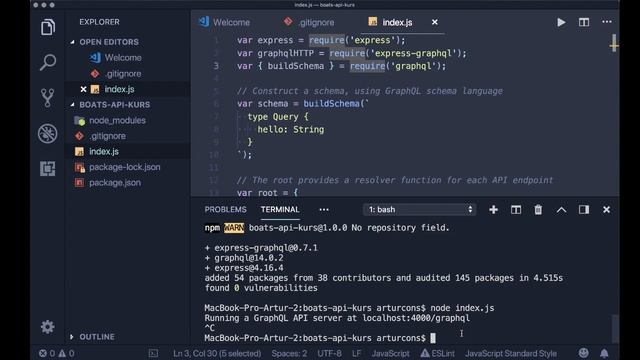640x360 pixels.
Task: Click the 'localhost:4000/graphql' terminal text
Action: coord(416,318)
